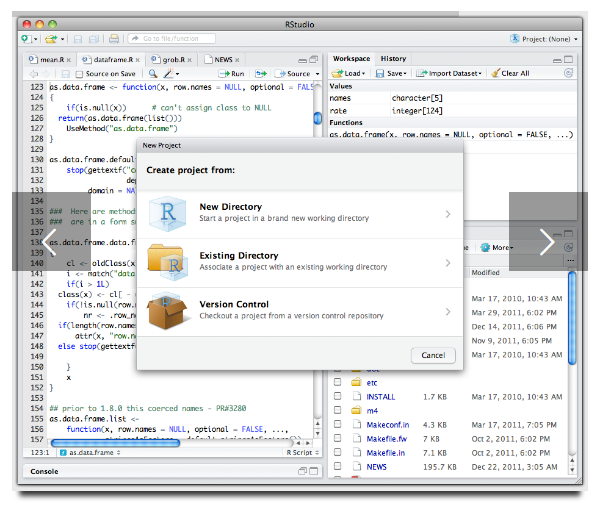Open the Project: (None) menu
This screenshot has height=506, width=600.
click(544, 39)
